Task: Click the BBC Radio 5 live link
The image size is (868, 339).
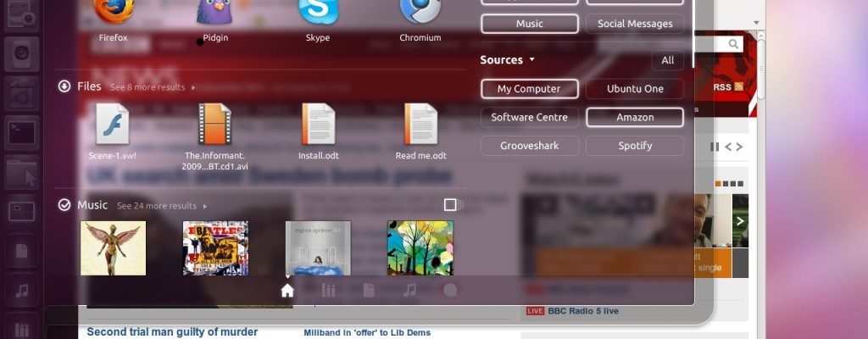Action: pos(581,311)
